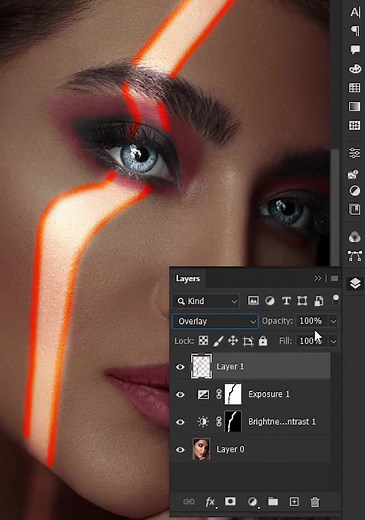Toggle layer filtering on or off
The height and width of the screenshot is (520, 365).
tap(336, 299)
